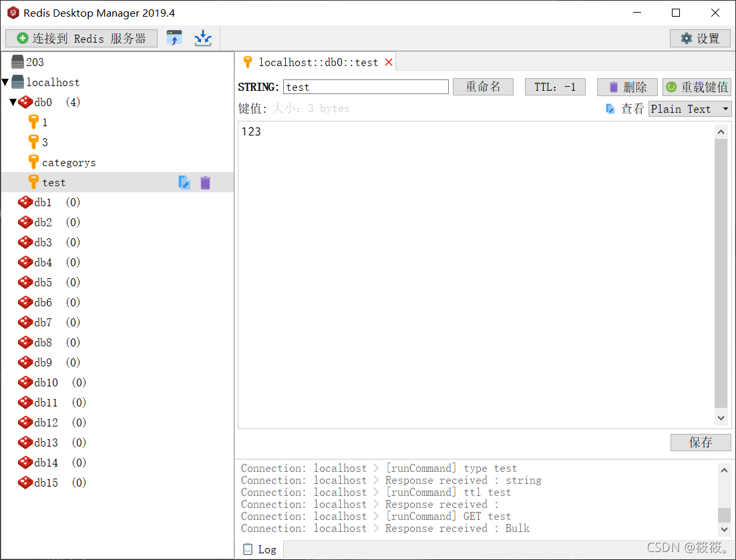
Task: Open the Plain Text view dropdown
Action: (690, 109)
